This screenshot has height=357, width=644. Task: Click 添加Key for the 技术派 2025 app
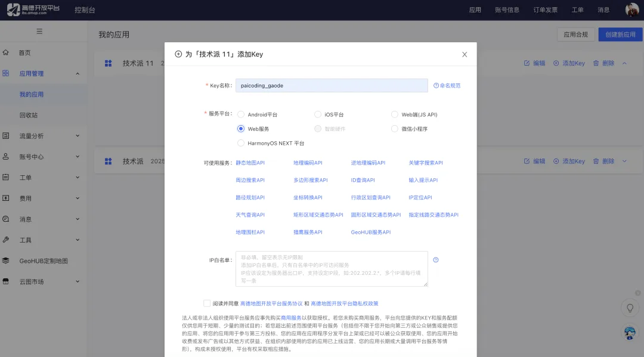(569, 162)
